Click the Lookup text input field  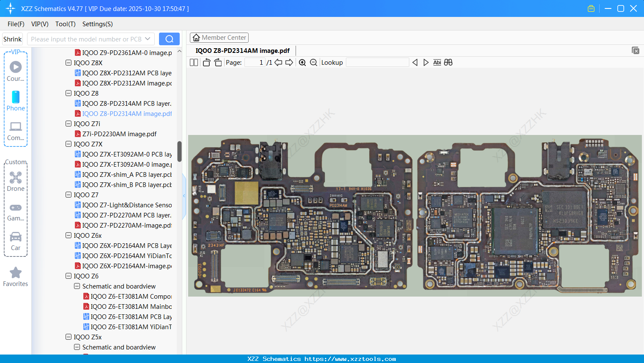pyautogui.click(x=377, y=63)
